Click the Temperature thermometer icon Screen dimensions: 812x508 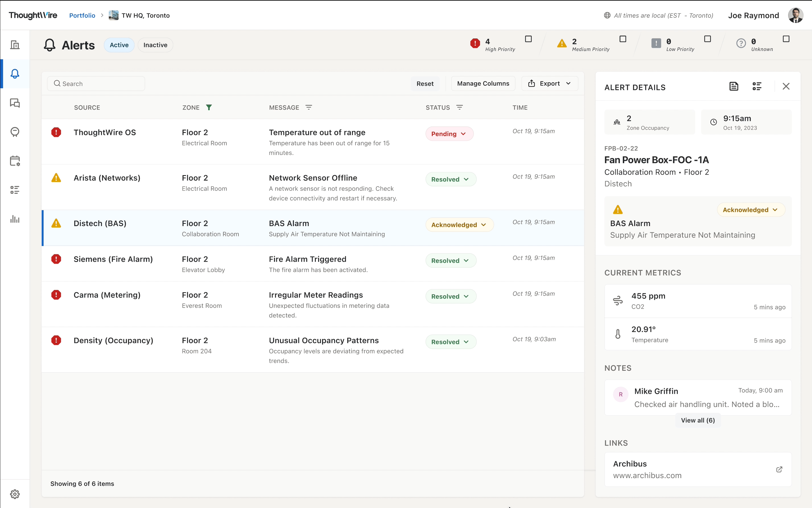point(618,334)
